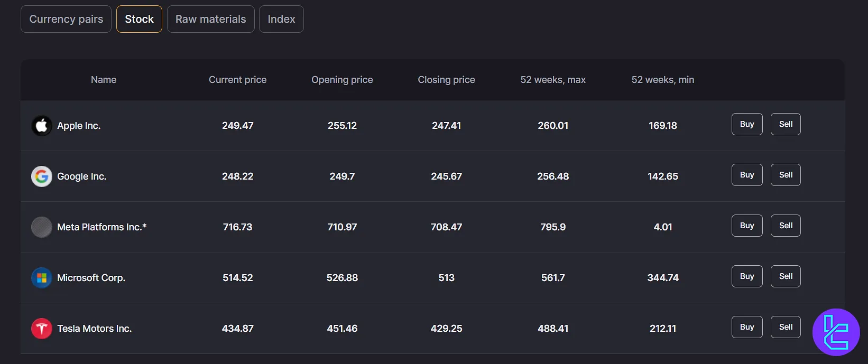Screen dimensions: 868x364
Task: Click Tesla opening price 451.46
Action: coord(342,329)
